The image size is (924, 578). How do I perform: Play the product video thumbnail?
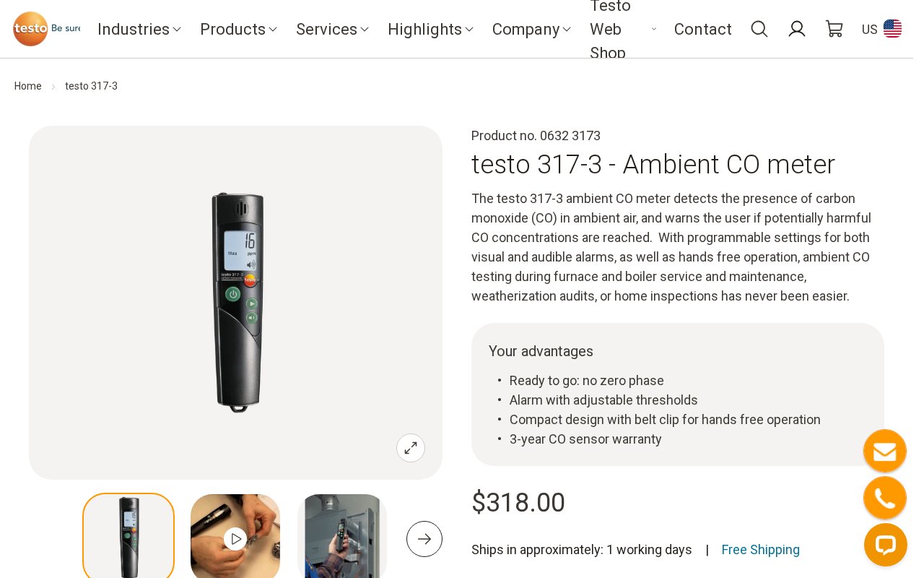click(x=235, y=538)
